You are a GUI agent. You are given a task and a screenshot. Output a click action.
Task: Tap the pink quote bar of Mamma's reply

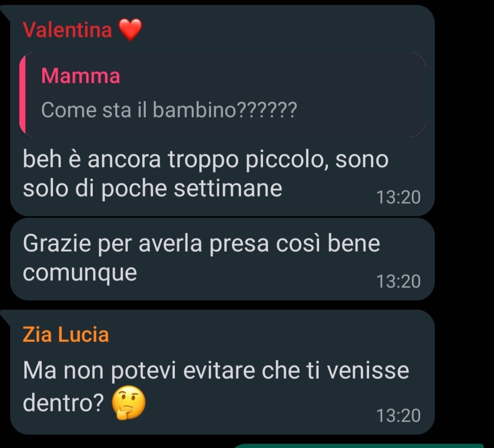click(x=22, y=94)
